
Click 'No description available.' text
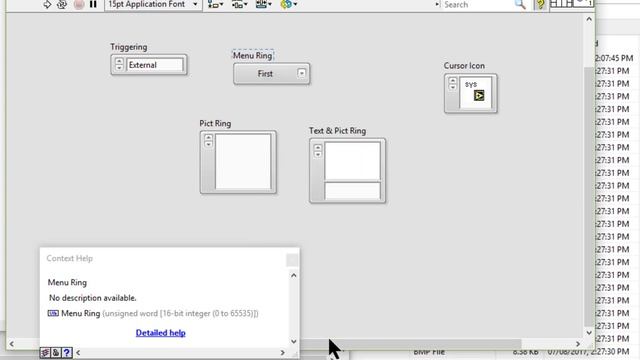(93, 298)
